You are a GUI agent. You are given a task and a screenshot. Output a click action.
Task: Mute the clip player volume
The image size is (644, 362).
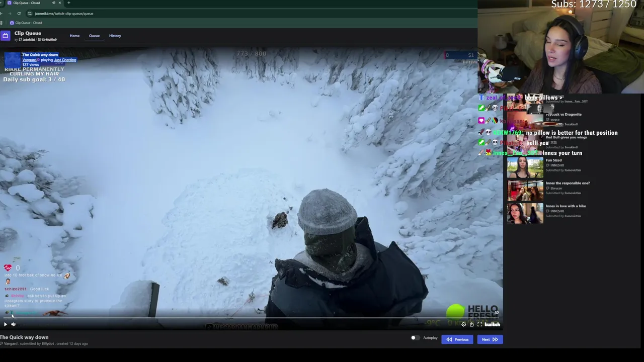coord(14,324)
